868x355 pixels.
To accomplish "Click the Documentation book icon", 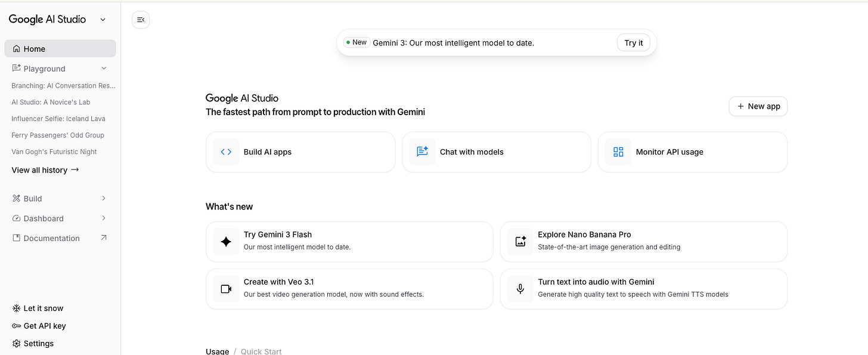I will (16, 238).
